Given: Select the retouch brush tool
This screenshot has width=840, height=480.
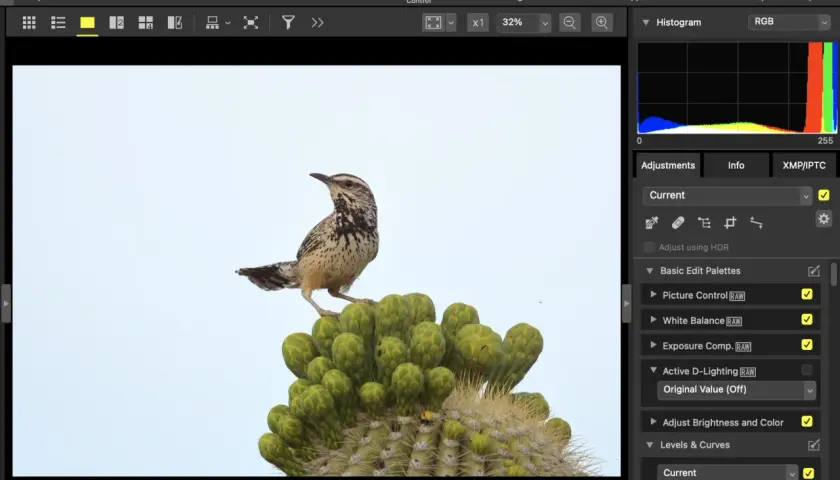Looking at the screenshot, I should point(678,223).
